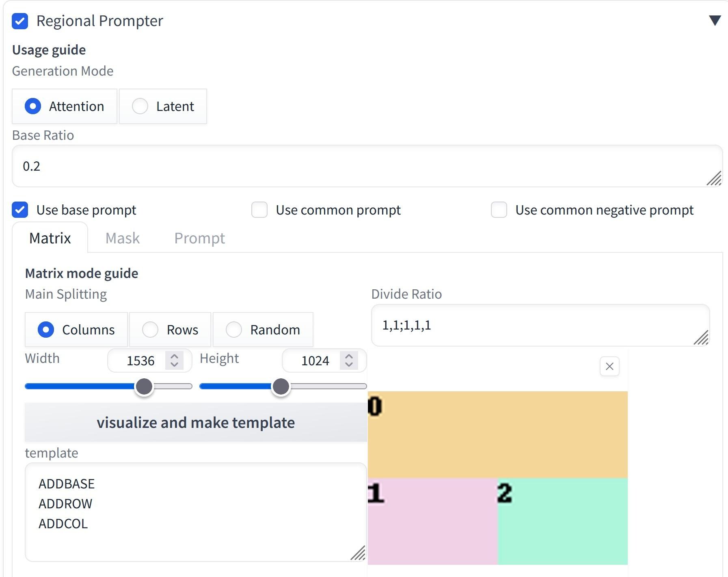This screenshot has height=577, width=728.
Task: Switch to the Mask tab
Action: (x=122, y=238)
